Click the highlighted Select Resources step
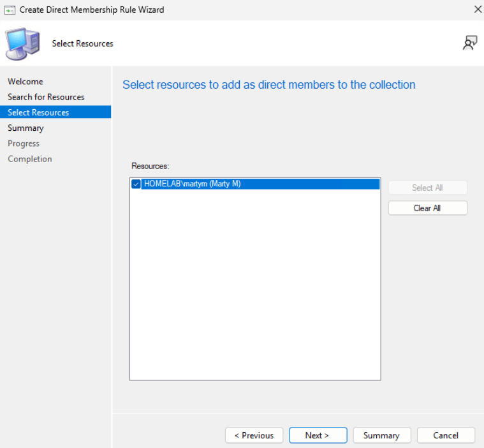484x448 pixels. coord(38,112)
